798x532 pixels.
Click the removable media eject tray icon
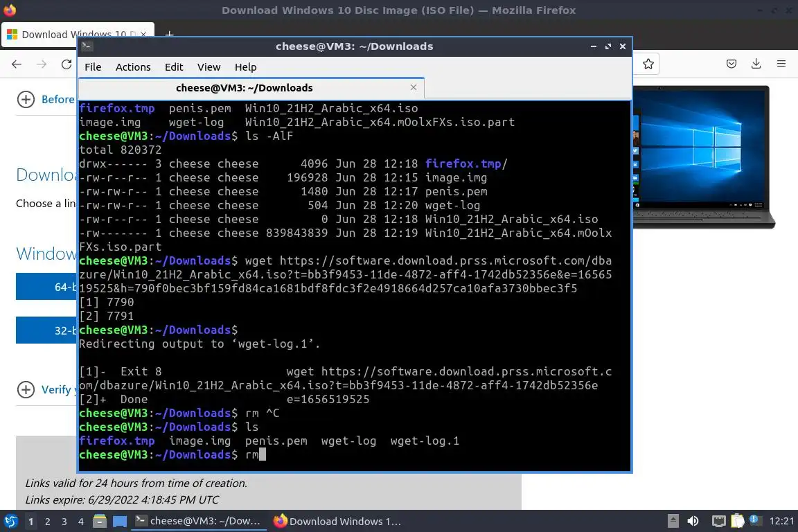(x=673, y=521)
